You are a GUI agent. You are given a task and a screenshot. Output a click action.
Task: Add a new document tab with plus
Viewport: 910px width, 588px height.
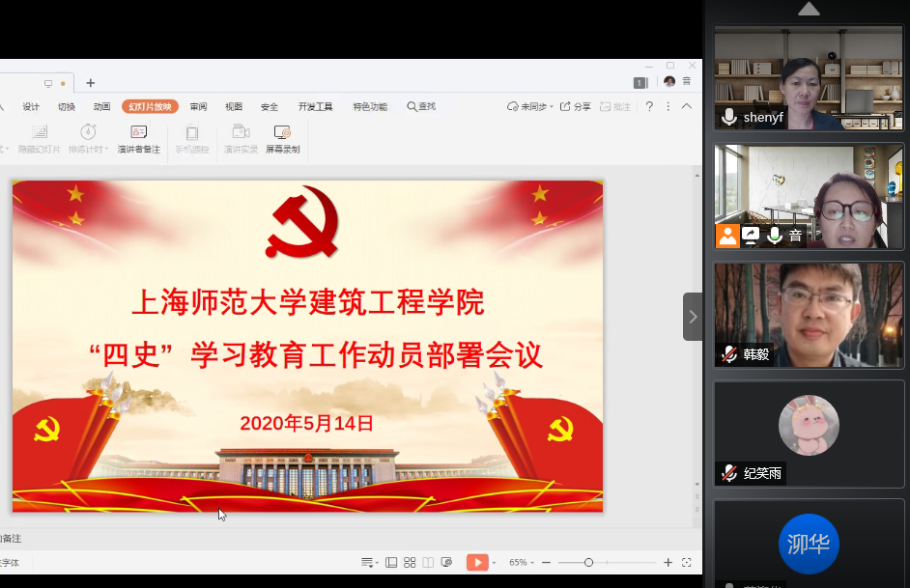point(90,83)
